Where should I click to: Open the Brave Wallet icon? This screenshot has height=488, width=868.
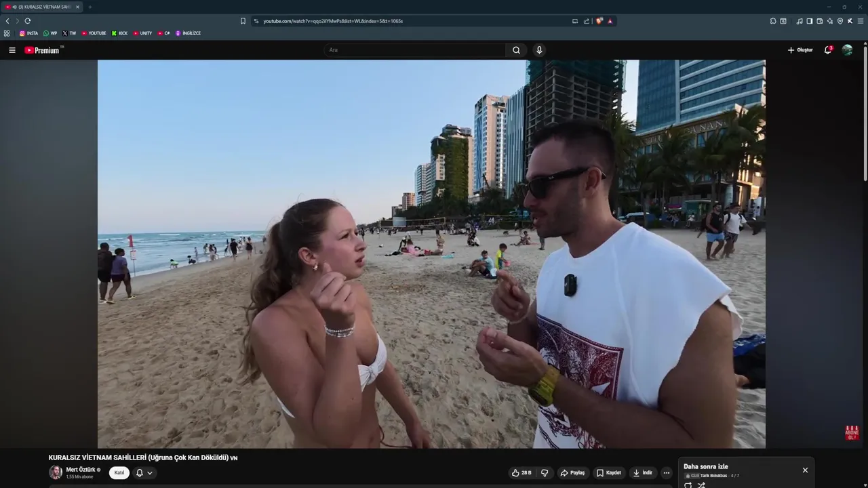tap(820, 21)
